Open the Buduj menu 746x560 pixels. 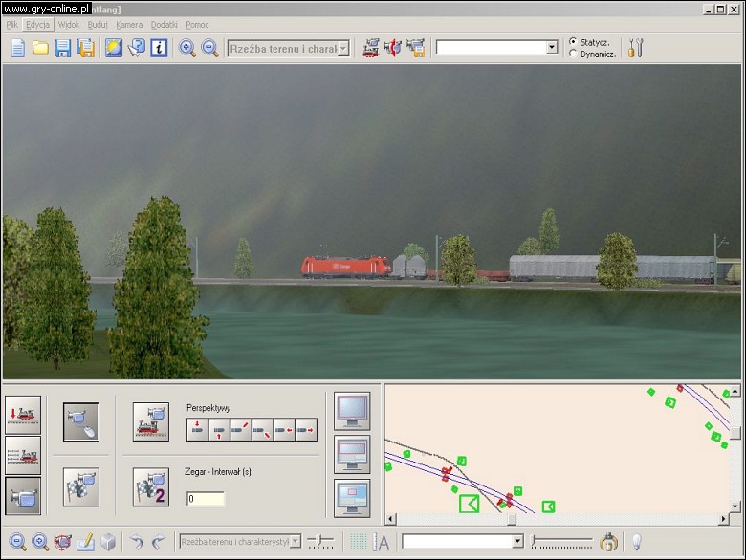point(98,25)
